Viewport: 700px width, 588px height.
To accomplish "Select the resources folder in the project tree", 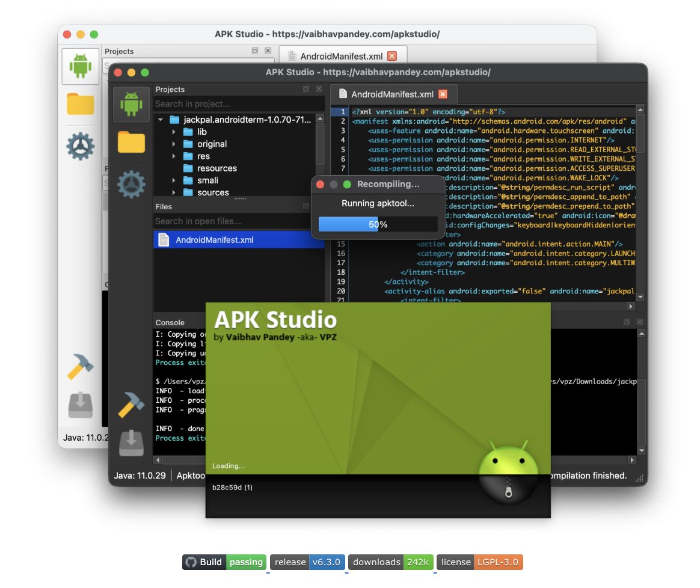I will 217,168.
